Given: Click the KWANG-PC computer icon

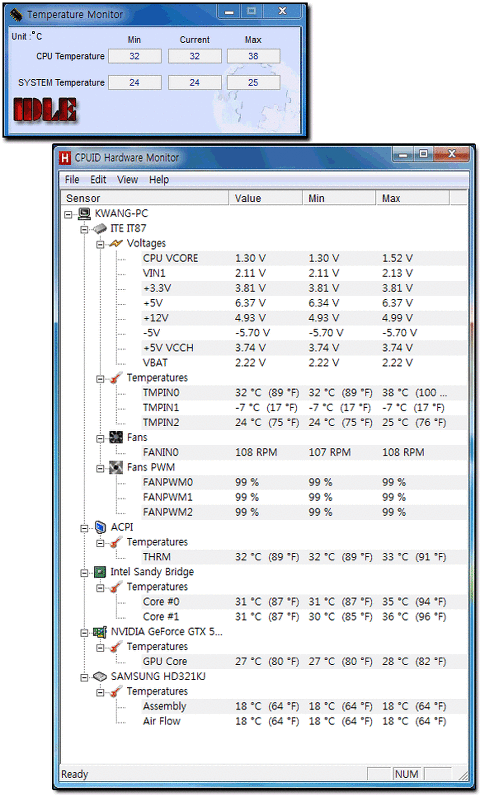Looking at the screenshot, I should tap(84, 214).
